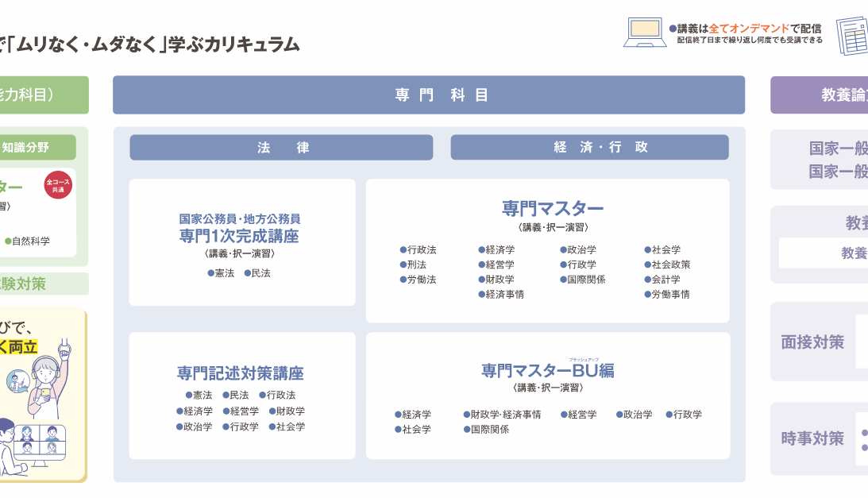Click the 面接対策 section label
868x498 pixels.
point(812,342)
